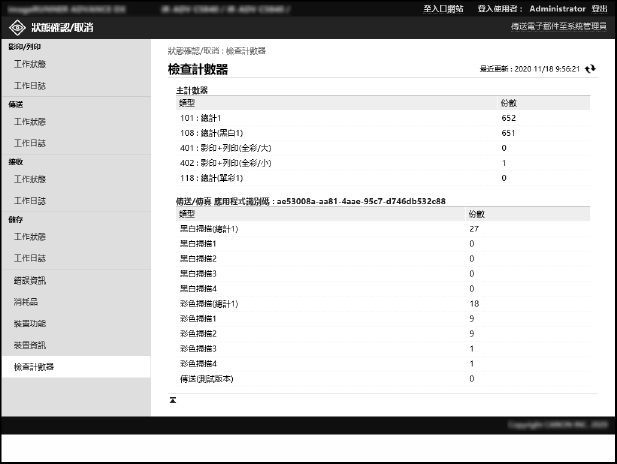This screenshot has width=617, height=464.
Task: Open 工作日誌 under the 儲存 section
Action: tap(30, 259)
